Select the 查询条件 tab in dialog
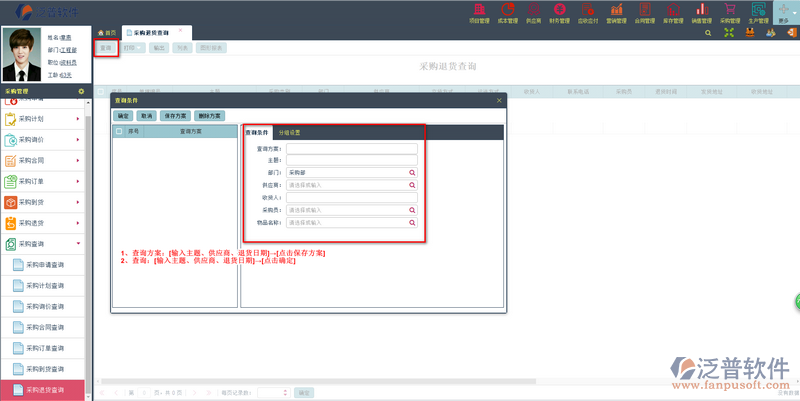Viewport: 800px width, 401px height. (257, 133)
